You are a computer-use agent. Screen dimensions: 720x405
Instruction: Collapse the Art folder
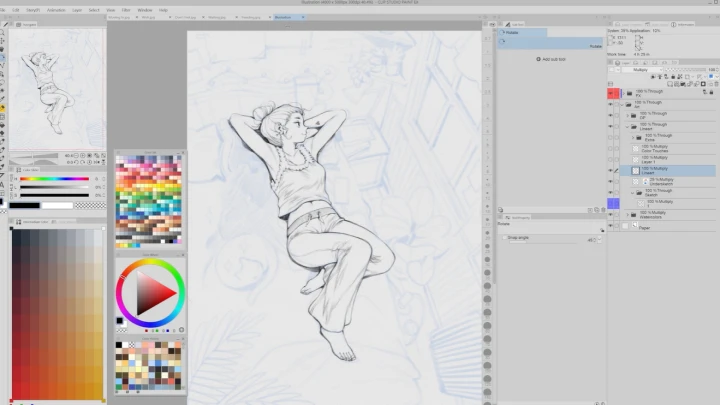(x=623, y=104)
